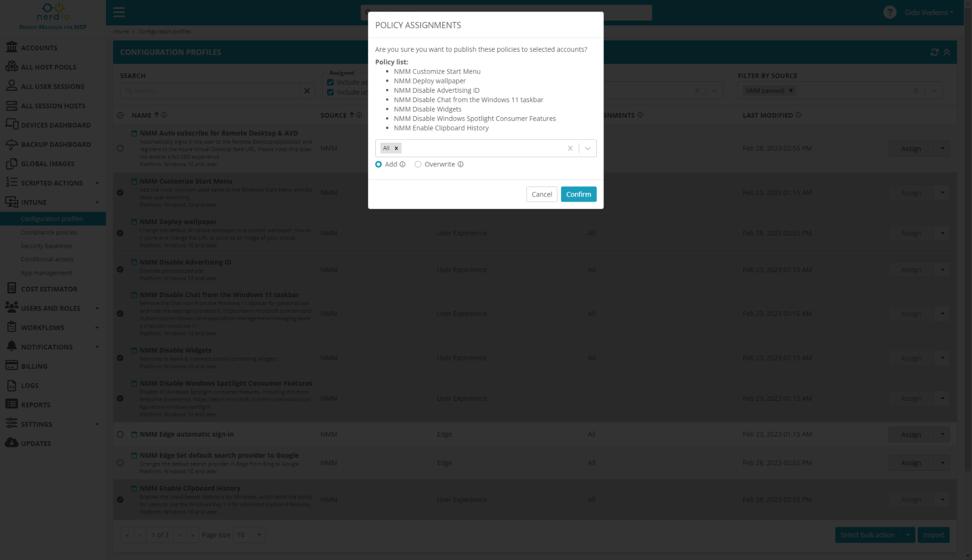Click the Intune sidebar icon
Screen dimensions: 972x560
click(x=11, y=202)
